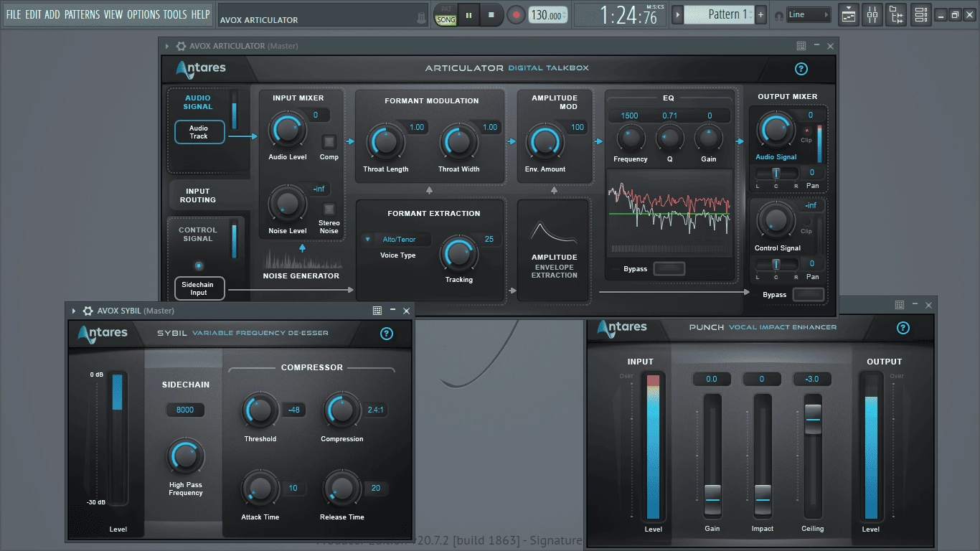The image size is (980, 551).
Task: Click the Tracking knob
Action: tap(458, 253)
